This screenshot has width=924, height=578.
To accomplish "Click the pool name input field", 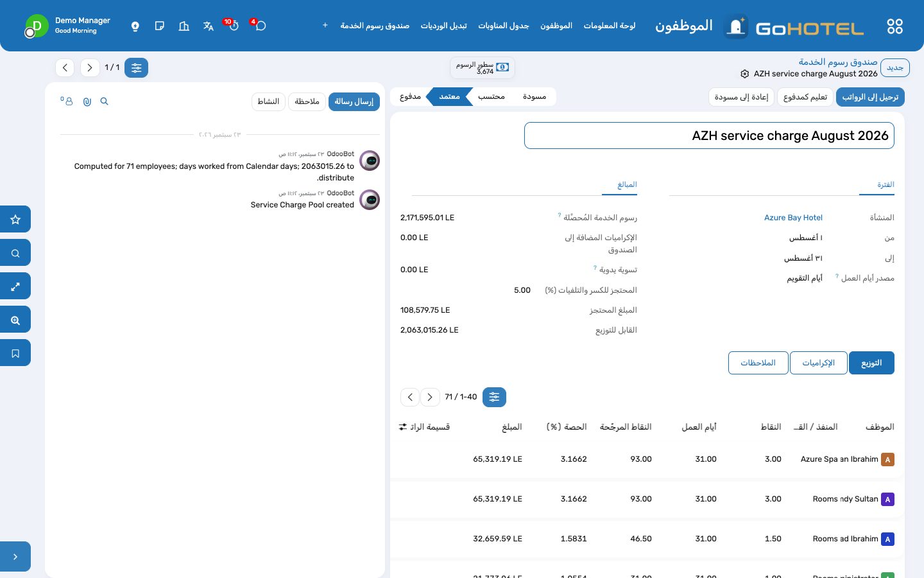I will 709,136.
